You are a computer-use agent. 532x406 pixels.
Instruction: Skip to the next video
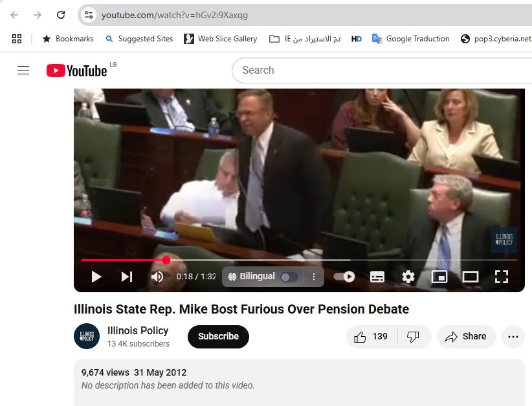click(x=127, y=277)
